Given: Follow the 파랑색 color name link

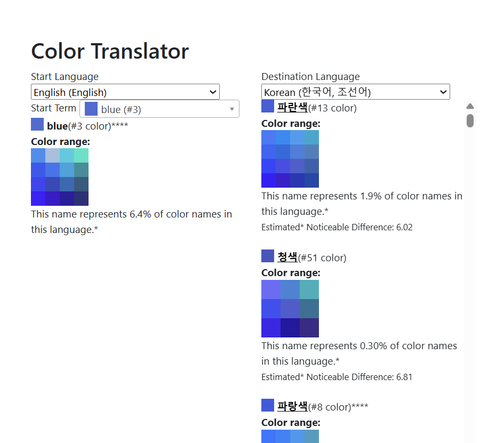Looking at the screenshot, I should coord(292,407).
